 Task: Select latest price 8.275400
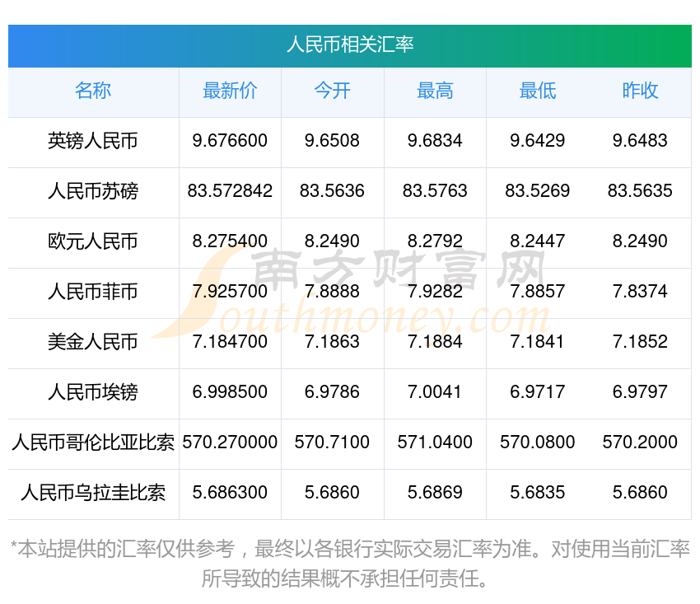coord(230,241)
